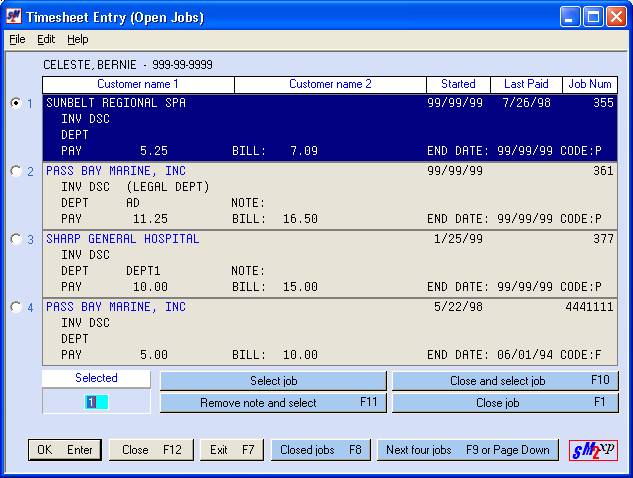Click the (LEGAL DEPT) invoice description
Image resolution: width=633 pixels, height=478 pixels.
[x=168, y=187]
